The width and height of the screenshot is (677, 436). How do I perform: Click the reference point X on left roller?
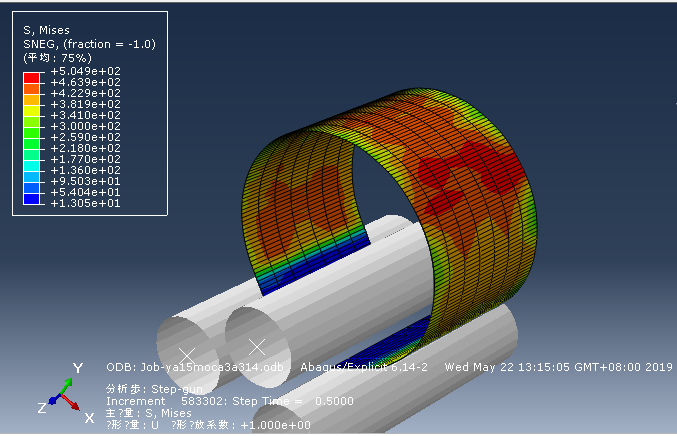187,356
